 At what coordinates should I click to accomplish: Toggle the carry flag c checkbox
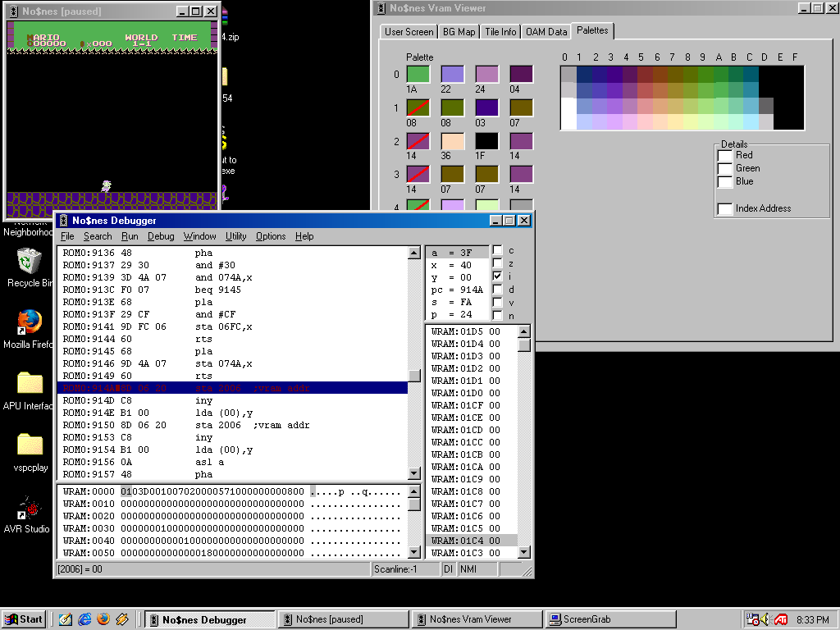[x=498, y=250]
